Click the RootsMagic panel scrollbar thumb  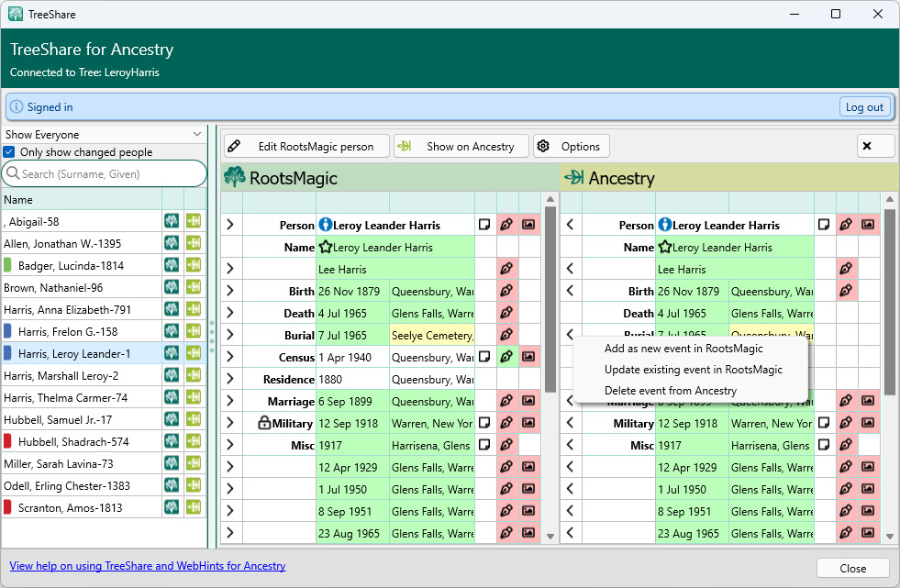550,299
